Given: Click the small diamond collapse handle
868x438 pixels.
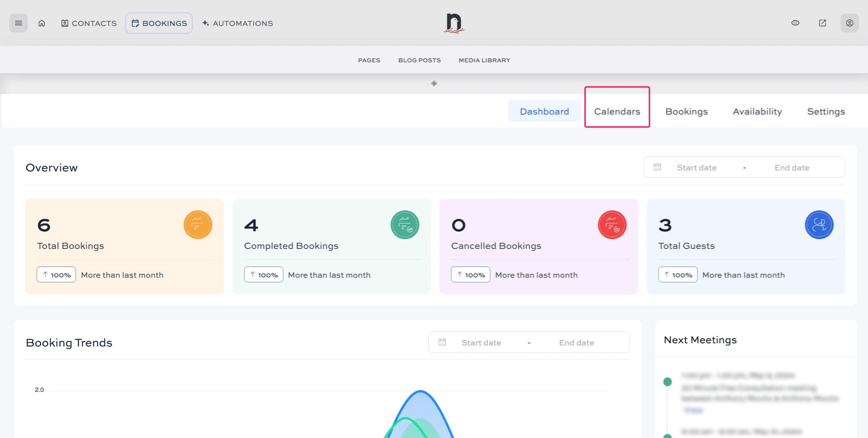Looking at the screenshot, I should [434, 84].
